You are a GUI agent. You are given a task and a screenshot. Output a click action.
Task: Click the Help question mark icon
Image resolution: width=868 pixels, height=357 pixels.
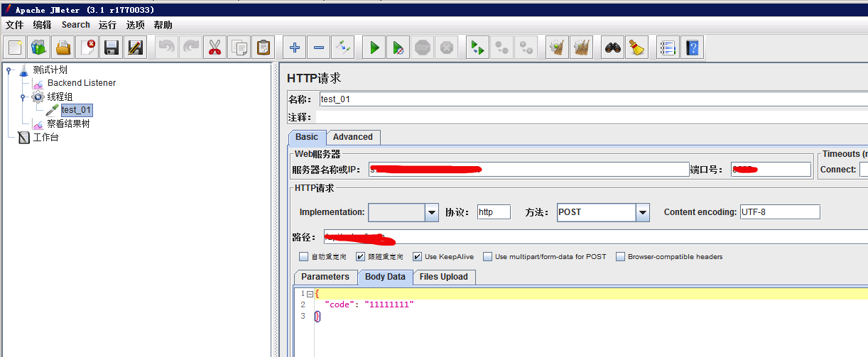pos(692,48)
